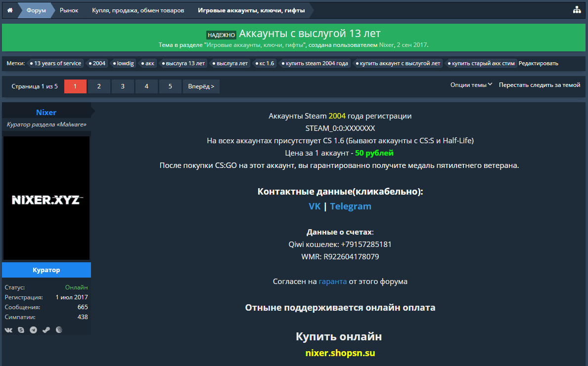Click the NIXER.XYZ avatar image
Screen dimensions: 588x366
click(x=46, y=199)
